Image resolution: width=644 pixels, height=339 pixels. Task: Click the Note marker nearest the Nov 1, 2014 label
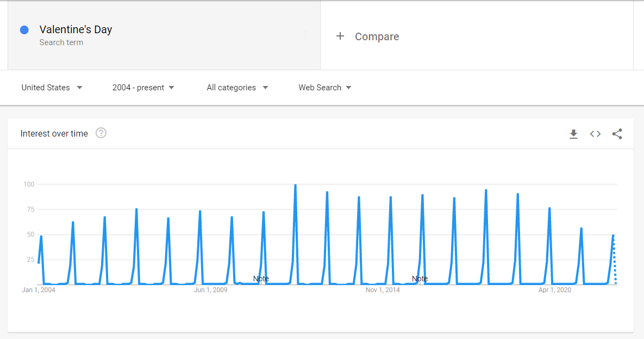[420, 279]
